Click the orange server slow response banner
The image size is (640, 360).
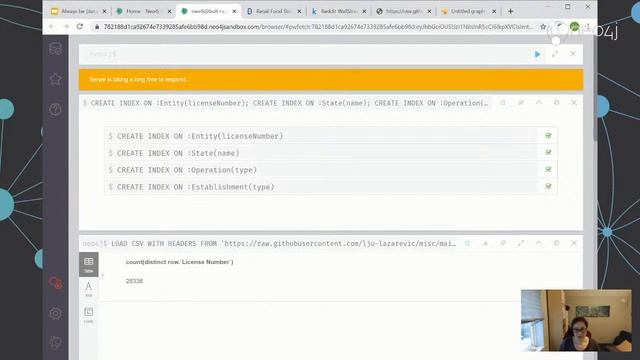point(331,80)
